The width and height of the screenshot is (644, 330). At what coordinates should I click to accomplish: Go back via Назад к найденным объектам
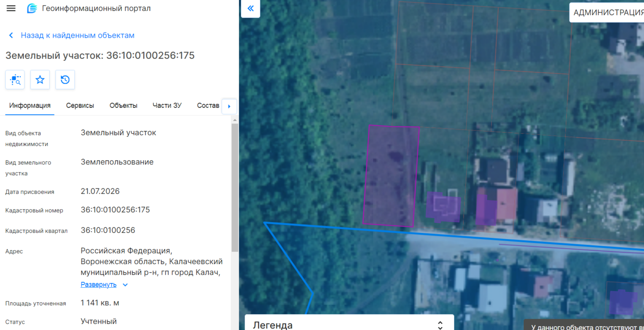click(x=77, y=36)
